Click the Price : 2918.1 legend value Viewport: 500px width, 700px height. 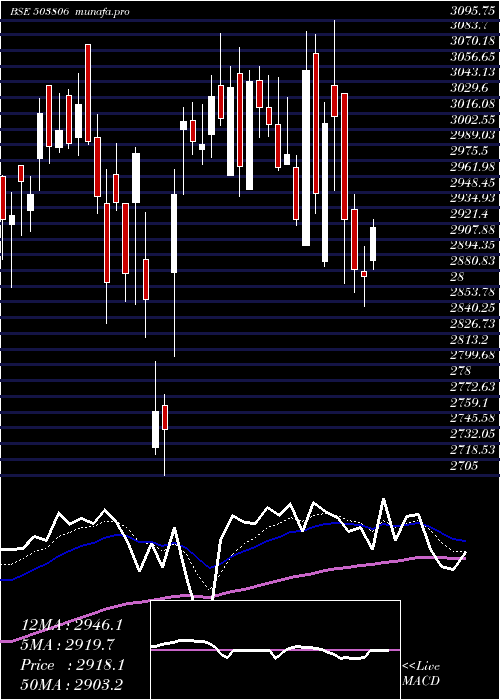[72, 665]
